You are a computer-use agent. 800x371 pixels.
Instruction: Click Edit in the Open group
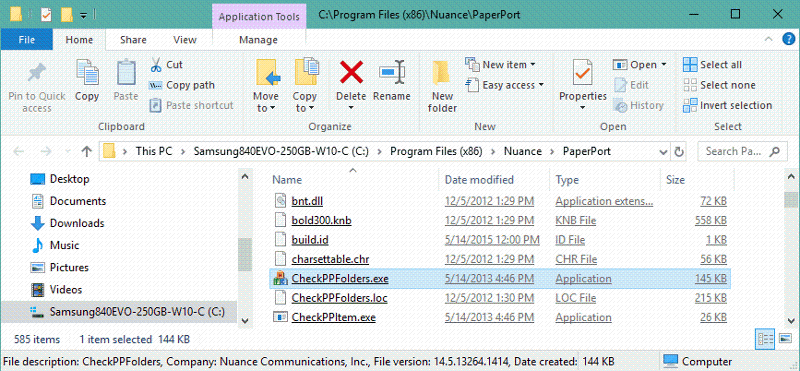(632, 85)
